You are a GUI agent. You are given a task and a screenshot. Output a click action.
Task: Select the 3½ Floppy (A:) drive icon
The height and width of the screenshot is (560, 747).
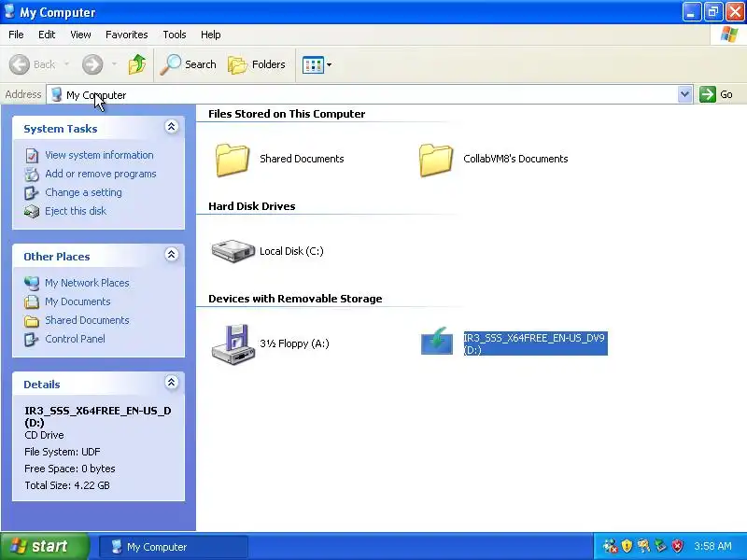(x=232, y=344)
